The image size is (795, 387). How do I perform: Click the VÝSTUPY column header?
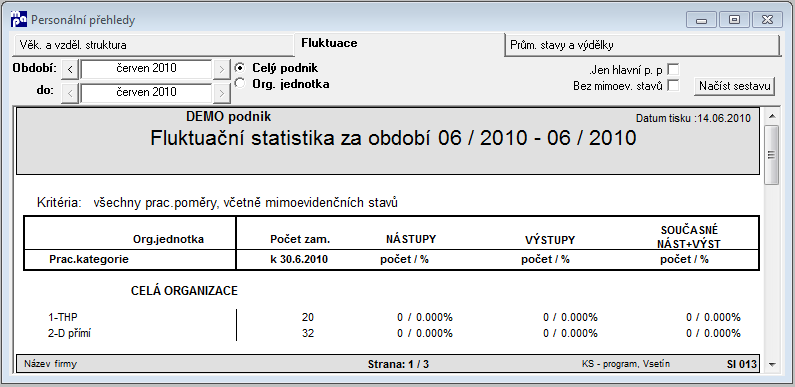pyautogui.click(x=550, y=240)
